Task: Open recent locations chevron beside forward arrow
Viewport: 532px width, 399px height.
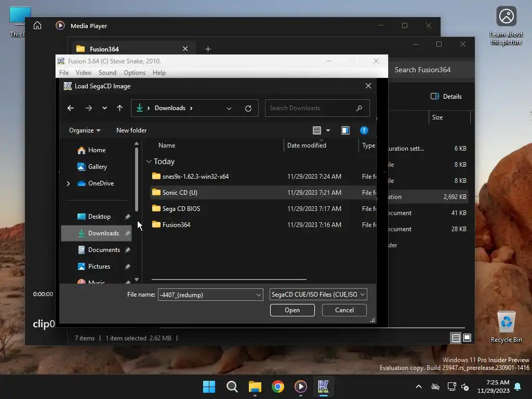Action: (104, 108)
